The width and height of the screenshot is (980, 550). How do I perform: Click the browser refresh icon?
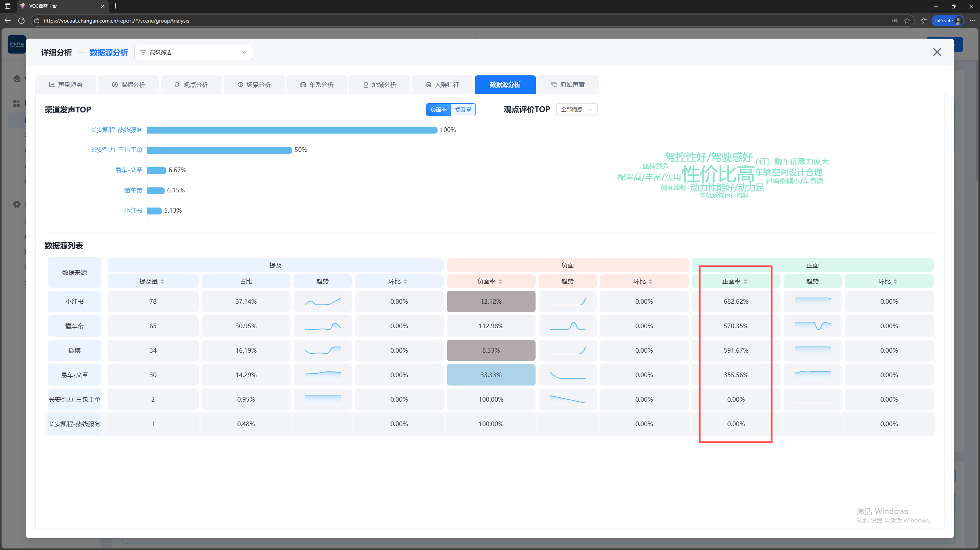[21, 21]
